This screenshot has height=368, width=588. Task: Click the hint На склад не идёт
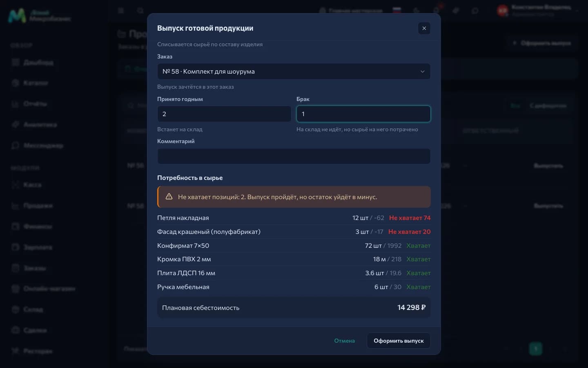point(357,129)
